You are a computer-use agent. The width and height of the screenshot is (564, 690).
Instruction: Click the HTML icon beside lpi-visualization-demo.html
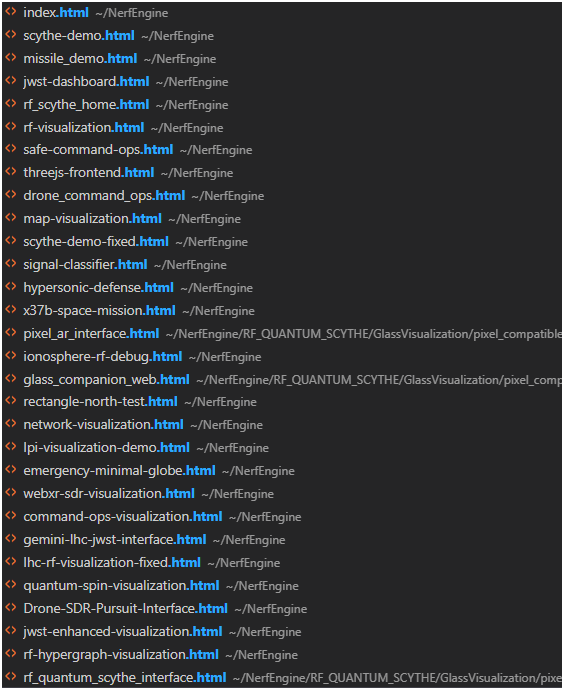[x=11, y=447]
